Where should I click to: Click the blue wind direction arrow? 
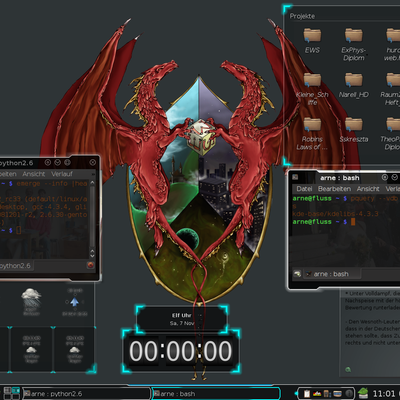tap(75, 302)
